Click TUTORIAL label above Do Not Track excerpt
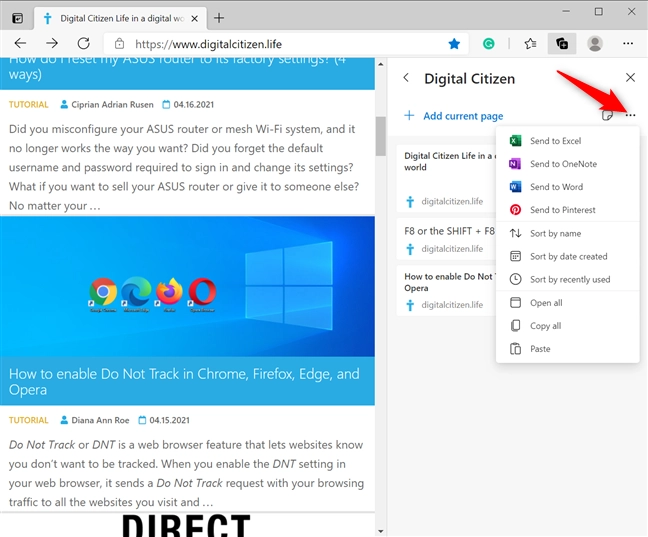The image size is (648, 537). pyautogui.click(x=29, y=420)
